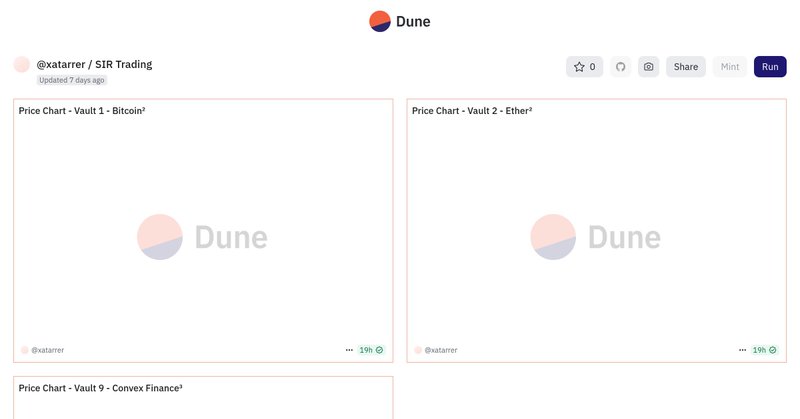
Task: Star the SIR Trading dashboard
Action: click(x=584, y=67)
